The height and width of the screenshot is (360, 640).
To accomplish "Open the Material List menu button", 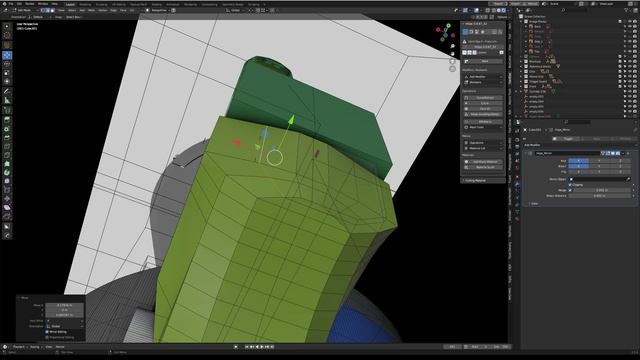I will tap(483, 148).
